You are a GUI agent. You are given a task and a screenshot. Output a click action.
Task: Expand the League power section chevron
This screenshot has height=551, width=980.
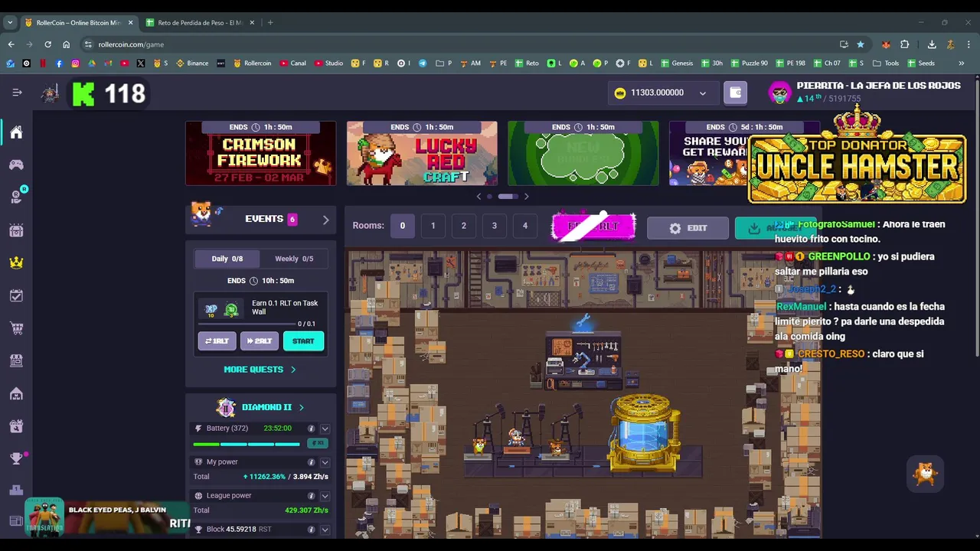[x=325, y=496]
